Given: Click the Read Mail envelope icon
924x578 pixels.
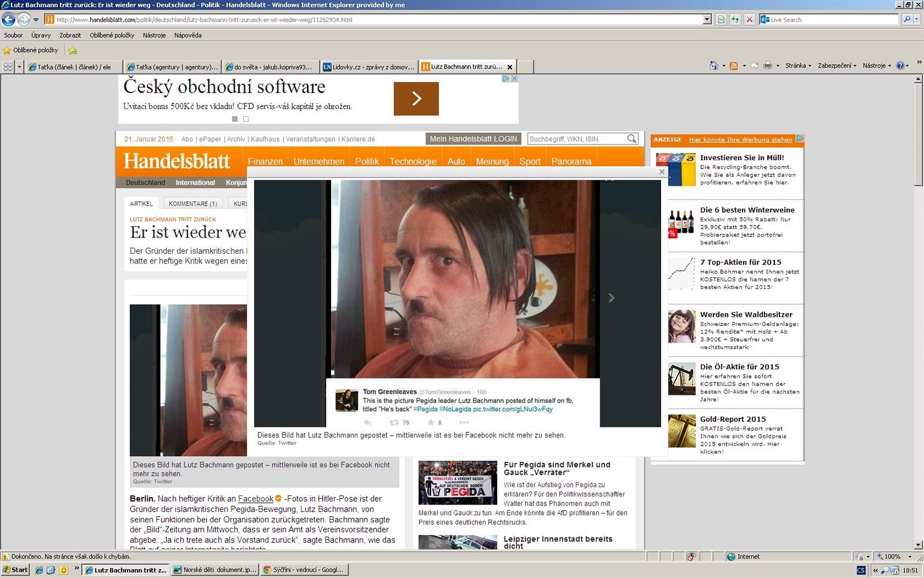Looking at the screenshot, I should click(754, 66).
